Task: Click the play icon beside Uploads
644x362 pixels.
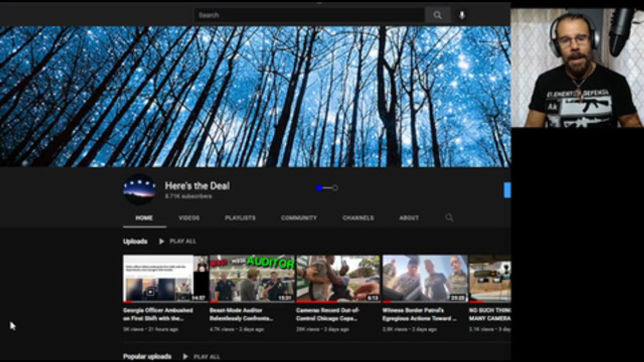Action: 162,241
